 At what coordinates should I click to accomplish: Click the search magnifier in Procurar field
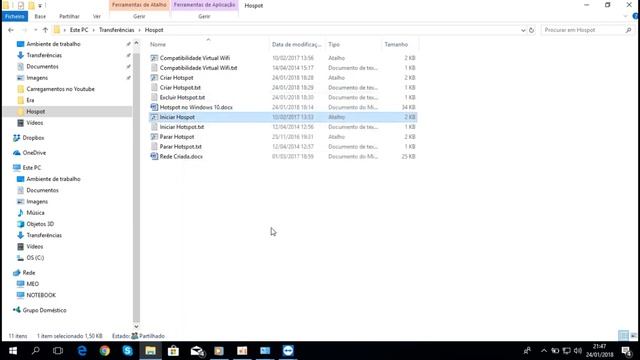tap(628, 30)
